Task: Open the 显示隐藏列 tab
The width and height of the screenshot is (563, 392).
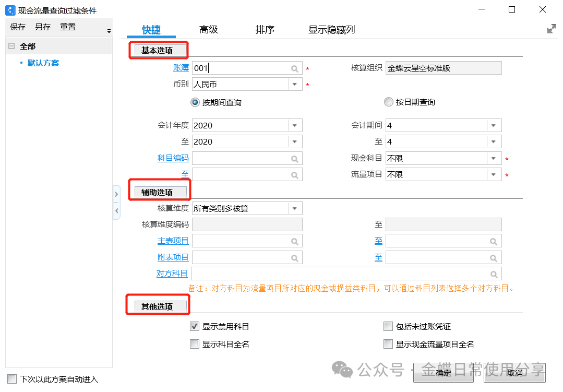Action: pos(331,30)
